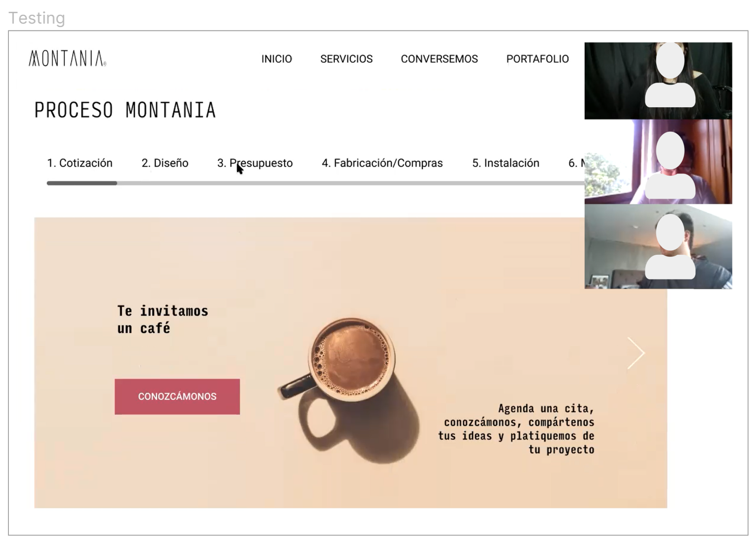Click the Montania logo
The image size is (756, 543).
pos(67,59)
